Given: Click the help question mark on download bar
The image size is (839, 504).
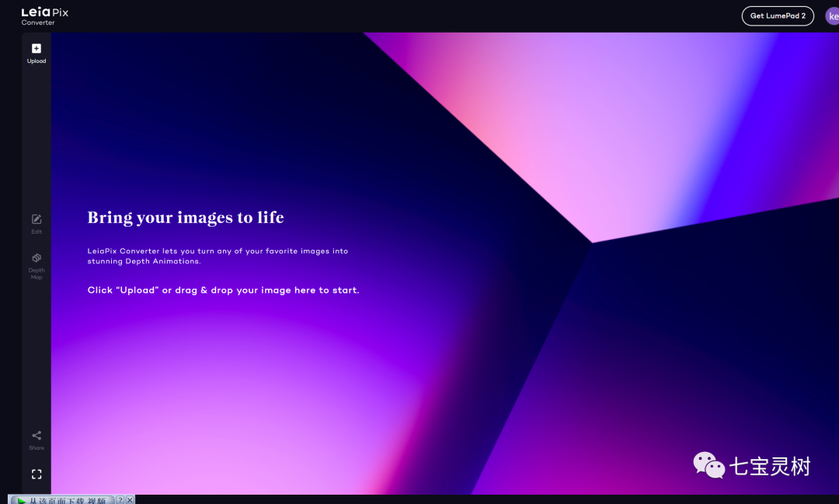Looking at the screenshot, I should coord(120,499).
